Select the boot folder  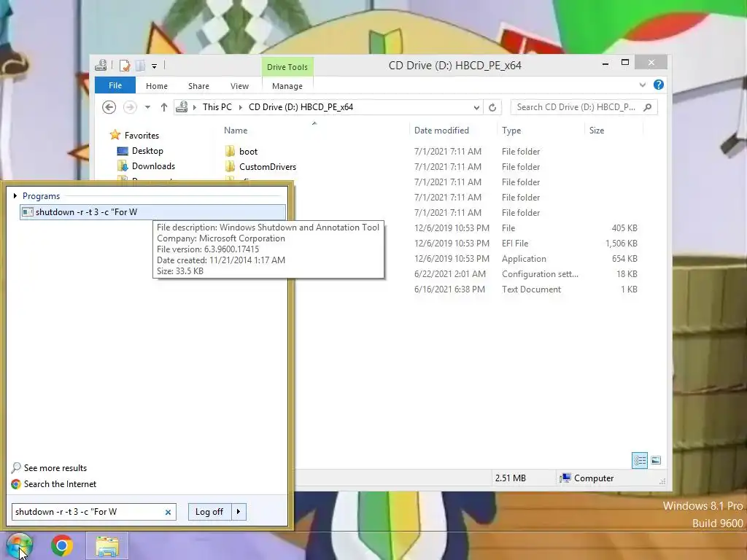[248, 152]
